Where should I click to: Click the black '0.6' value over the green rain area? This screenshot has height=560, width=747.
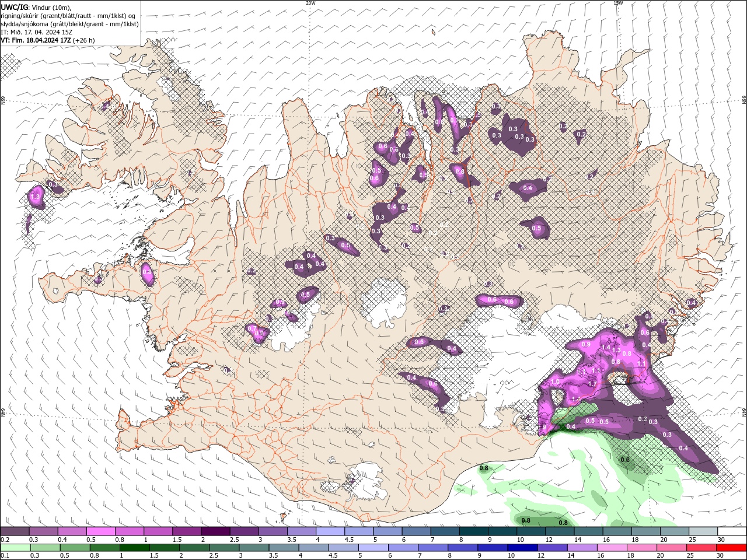click(x=625, y=460)
